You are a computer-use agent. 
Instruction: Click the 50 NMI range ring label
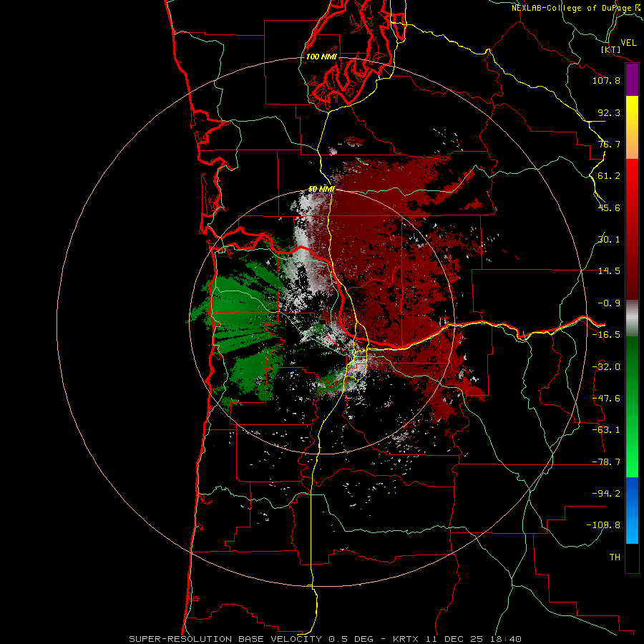tap(321, 190)
